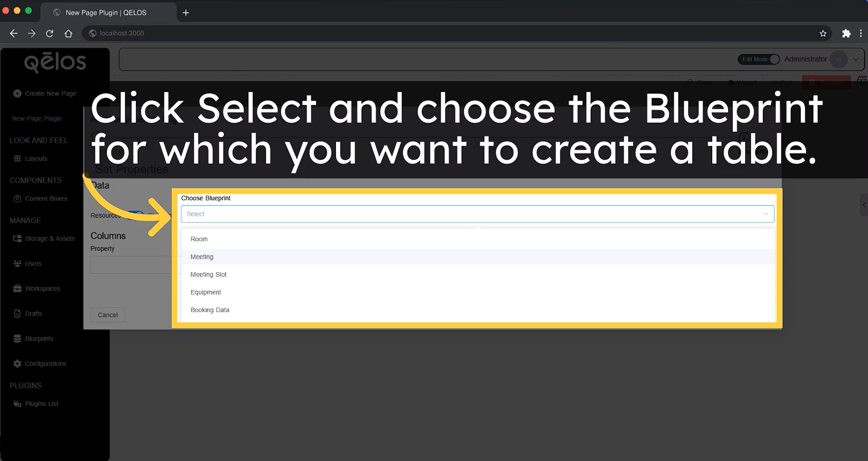Select Booking Data blueprint option
The image size is (868, 461).
[210, 310]
